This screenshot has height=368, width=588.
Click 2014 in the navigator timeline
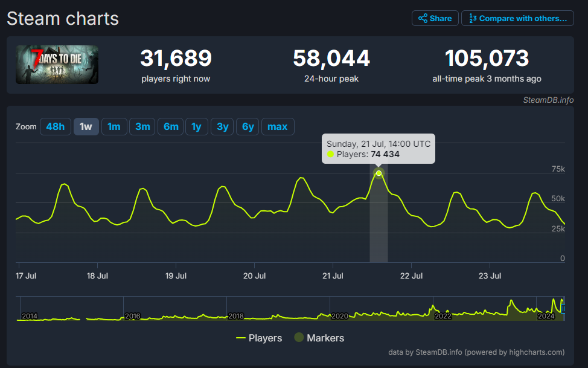[30, 316]
